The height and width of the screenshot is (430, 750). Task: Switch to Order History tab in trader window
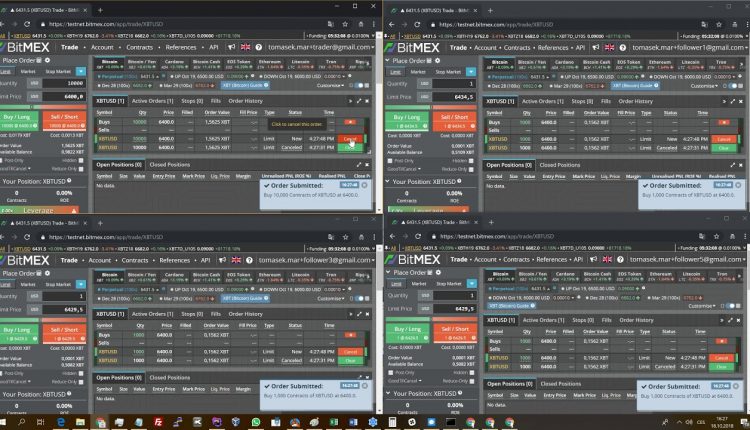coord(245,101)
